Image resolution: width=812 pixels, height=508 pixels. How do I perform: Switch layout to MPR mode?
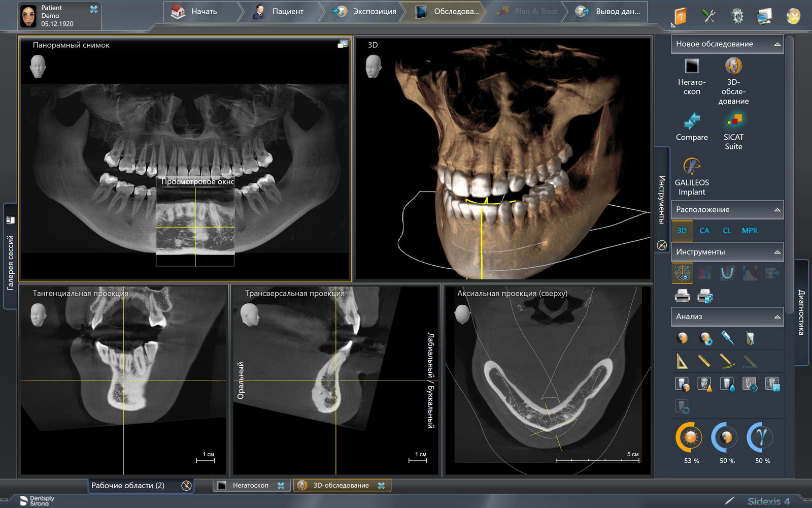coord(749,231)
